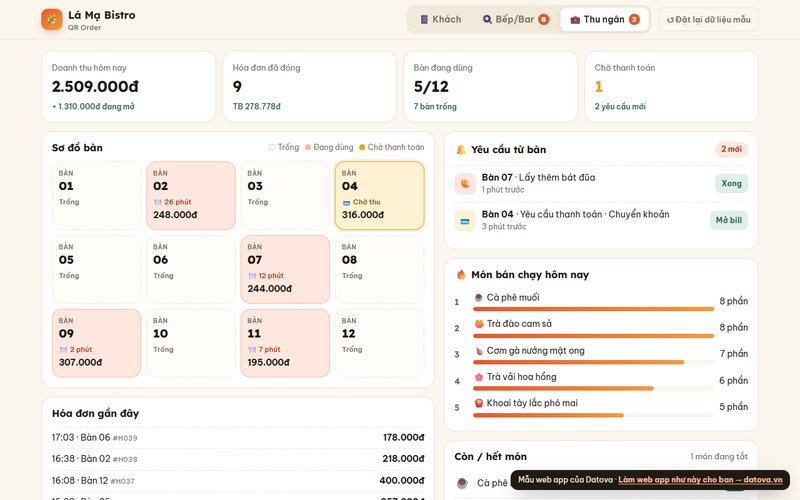
Task: Switch to the Bếp/Bar tab
Action: [515, 19]
